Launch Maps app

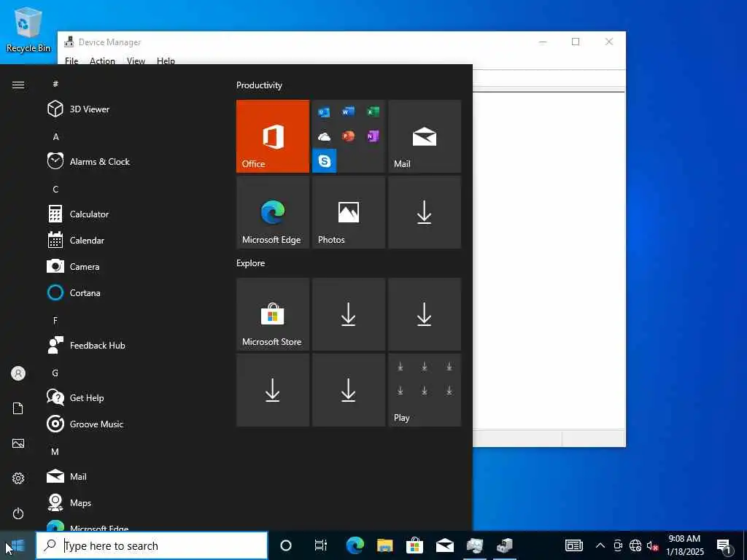coord(69,502)
